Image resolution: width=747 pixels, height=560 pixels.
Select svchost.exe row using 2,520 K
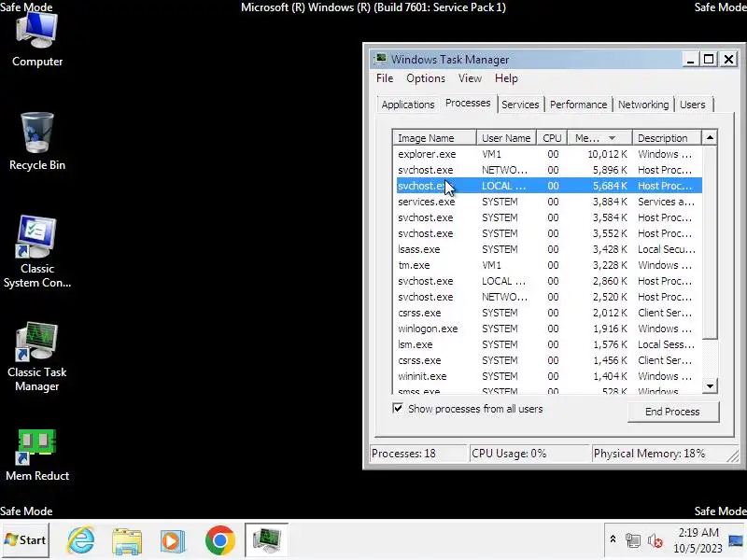coord(548,297)
